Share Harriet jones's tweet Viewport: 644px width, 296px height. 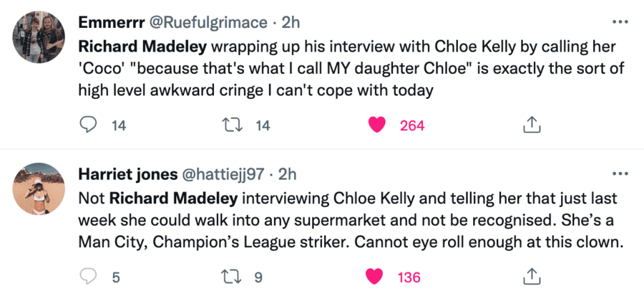531,277
